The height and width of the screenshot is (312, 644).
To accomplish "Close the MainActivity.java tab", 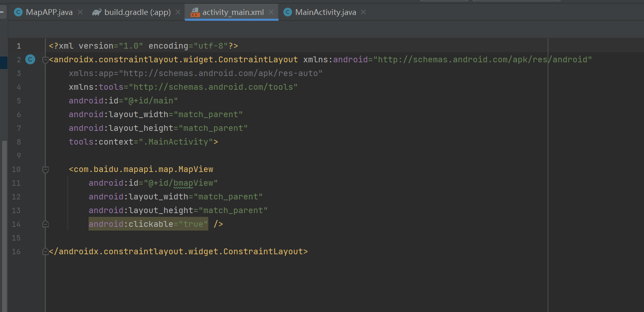I will (x=363, y=12).
